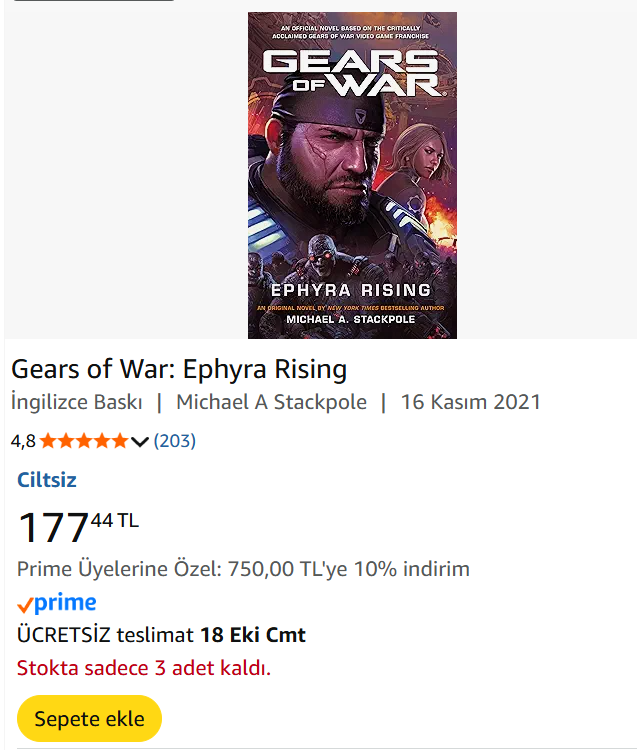The width and height of the screenshot is (637, 750).
Task: Click the 4,8 rating score number
Action: (23, 441)
